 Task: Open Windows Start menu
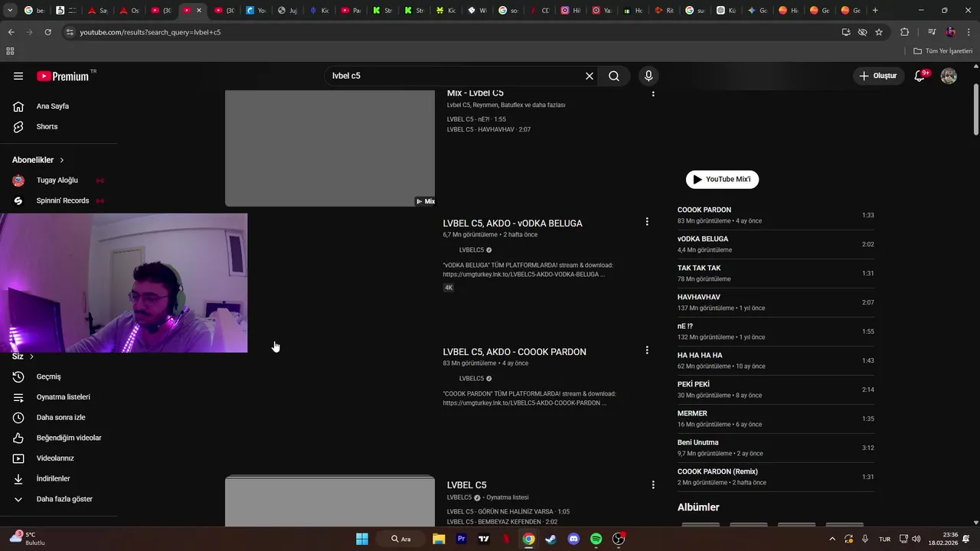coord(362,539)
